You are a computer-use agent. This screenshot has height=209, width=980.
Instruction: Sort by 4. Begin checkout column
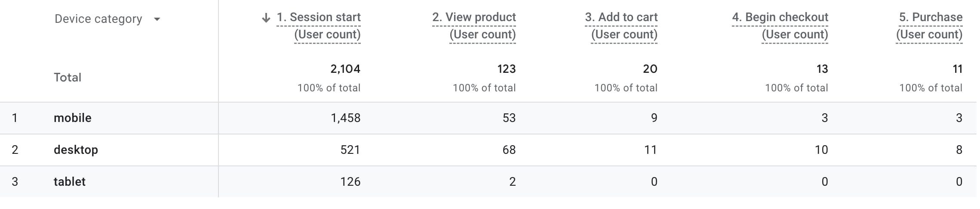coord(780,18)
